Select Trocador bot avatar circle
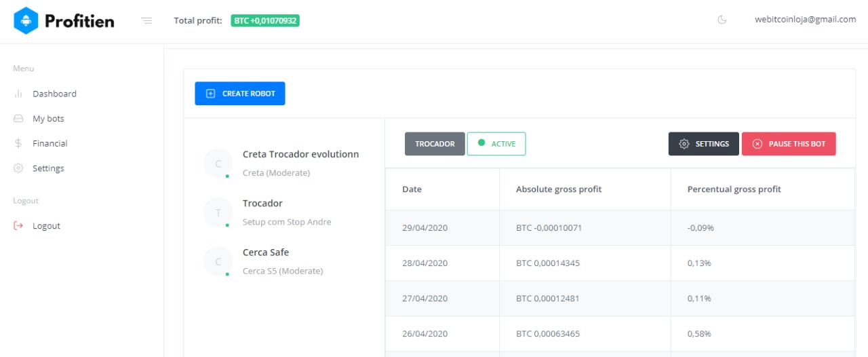Image resolution: width=868 pixels, height=357 pixels. [218, 212]
